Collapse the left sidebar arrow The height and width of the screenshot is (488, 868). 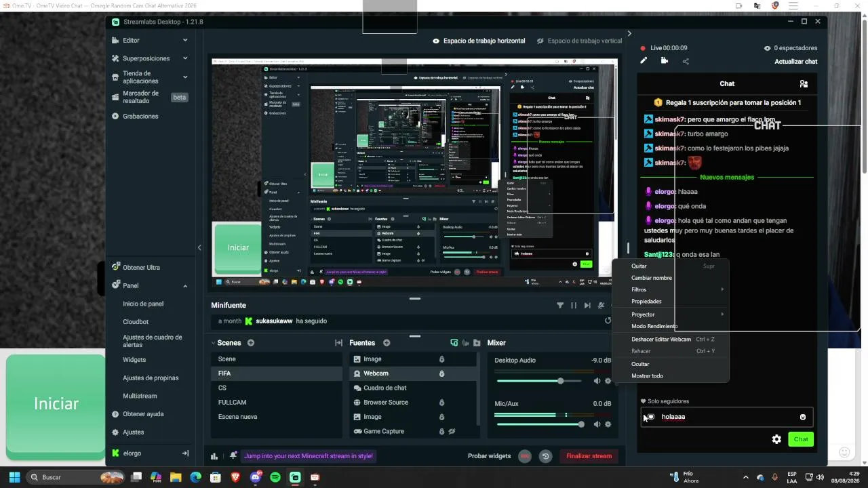click(199, 247)
